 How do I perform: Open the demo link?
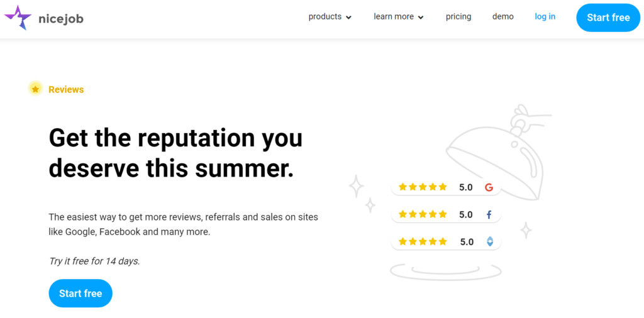pos(502,17)
